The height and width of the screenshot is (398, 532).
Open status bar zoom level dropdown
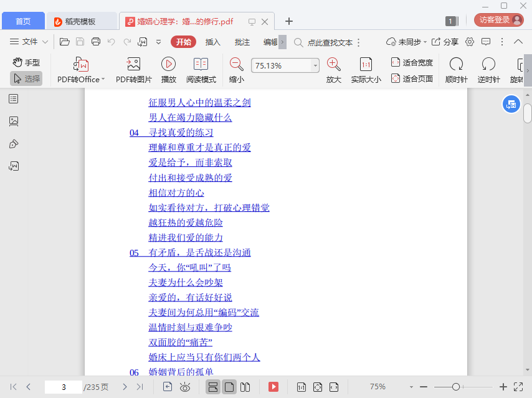coord(411,387)
